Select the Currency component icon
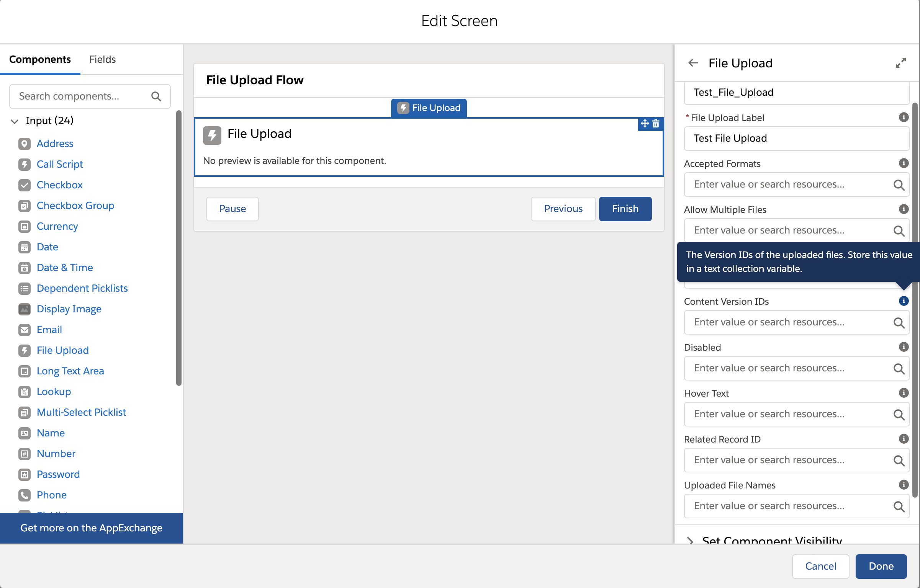 click(x=24, y=226)
